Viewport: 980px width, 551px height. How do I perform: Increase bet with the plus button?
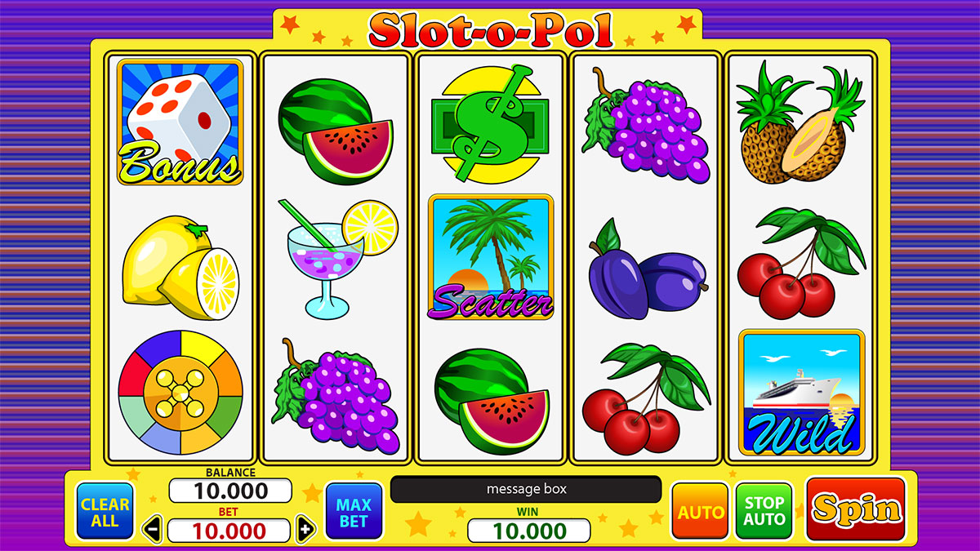pyautogui.click(x=304, y=529)
